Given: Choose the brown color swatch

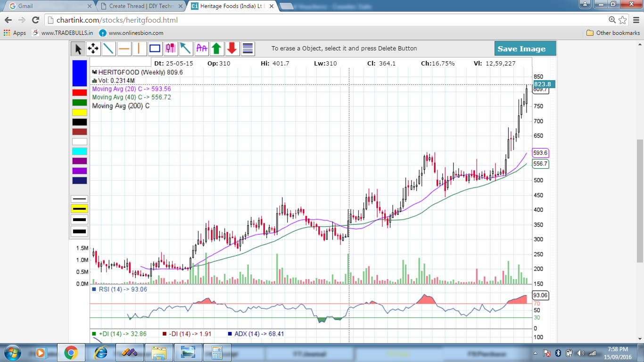Looking at the screenshot, I should point(80,132).
